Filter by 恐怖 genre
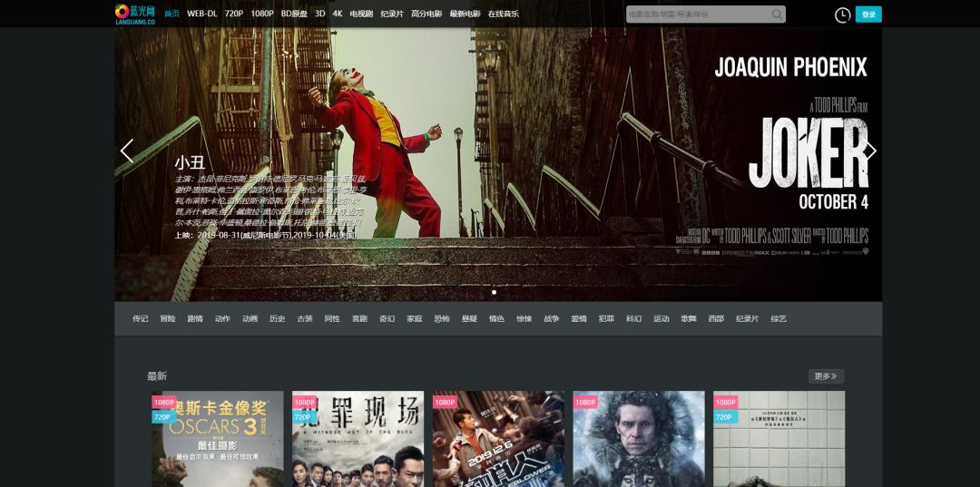Viewport: 980px width, 487px height. click(x=442, y=319)
